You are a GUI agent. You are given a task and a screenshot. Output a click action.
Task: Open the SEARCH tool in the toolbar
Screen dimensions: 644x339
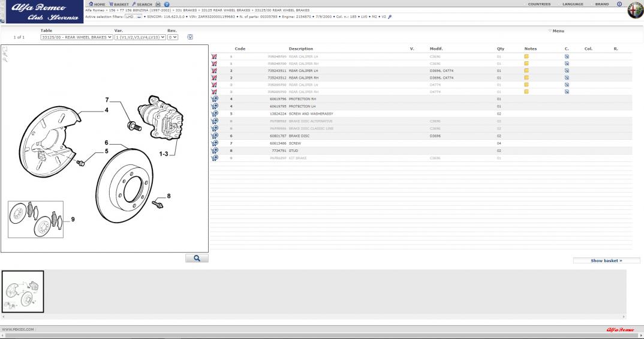click(142, 4)
